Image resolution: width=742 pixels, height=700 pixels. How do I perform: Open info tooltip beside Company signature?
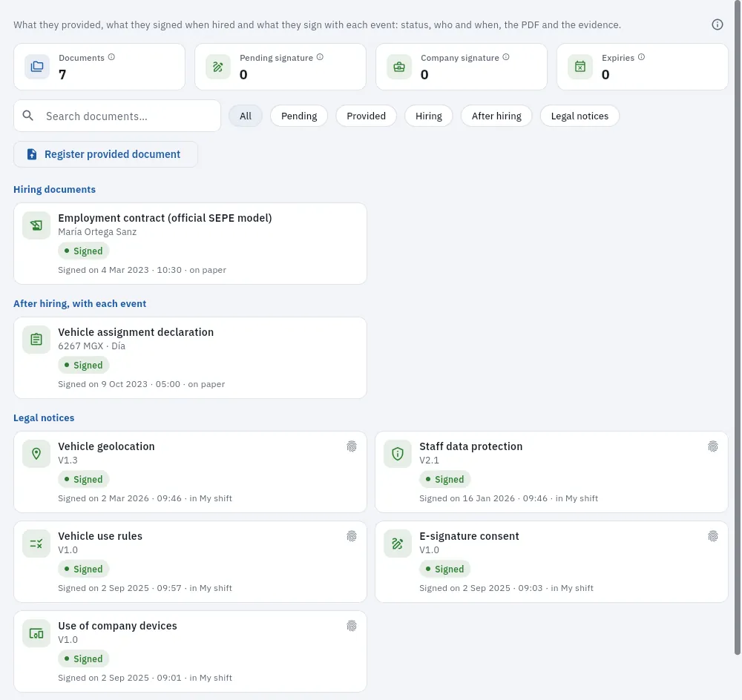(506, 57)
